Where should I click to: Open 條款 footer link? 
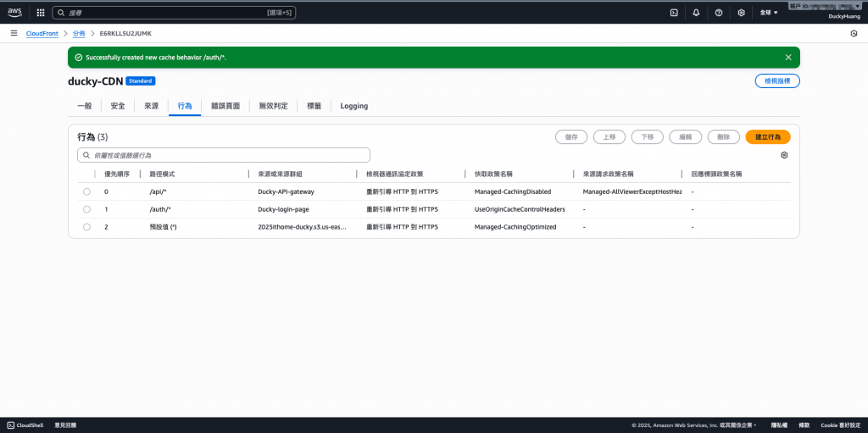(804, 425)
